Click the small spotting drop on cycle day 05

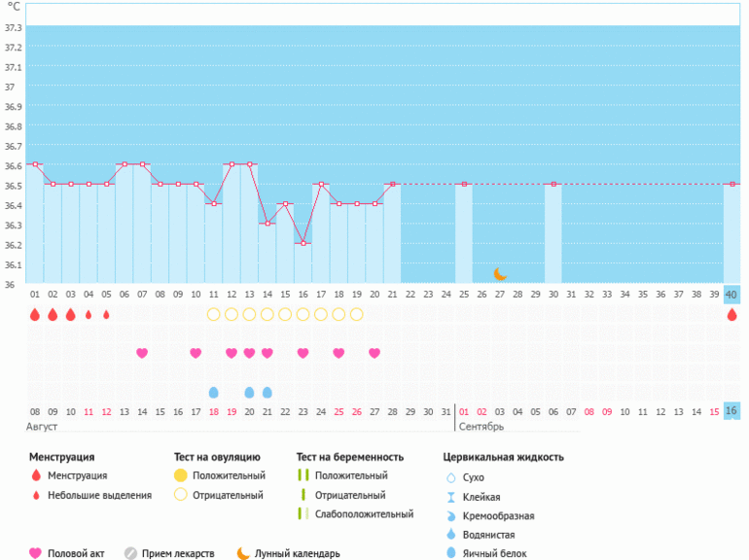point(106,314)
